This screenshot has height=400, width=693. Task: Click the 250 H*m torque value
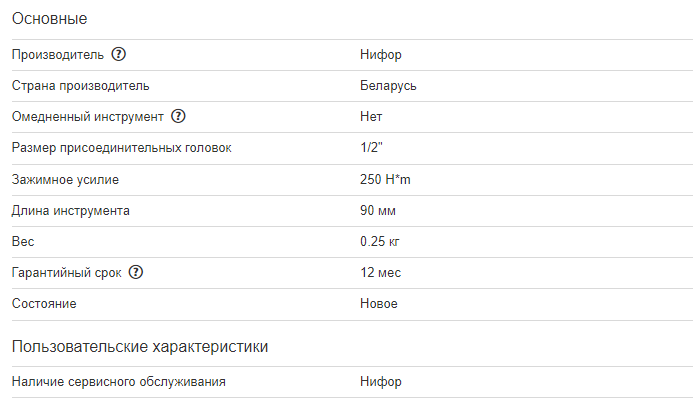(x=386, y=180)
